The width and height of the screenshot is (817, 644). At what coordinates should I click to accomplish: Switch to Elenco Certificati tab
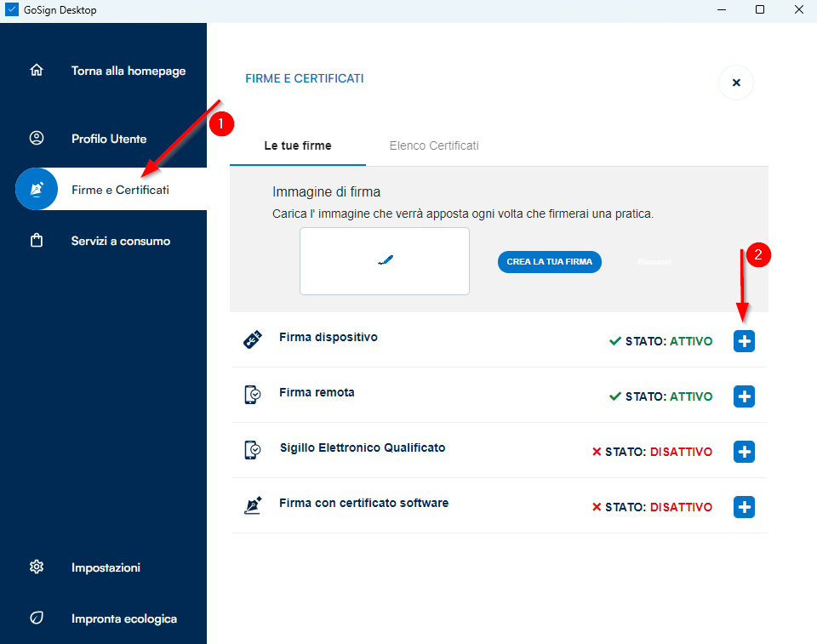click(x=434, y=145)
